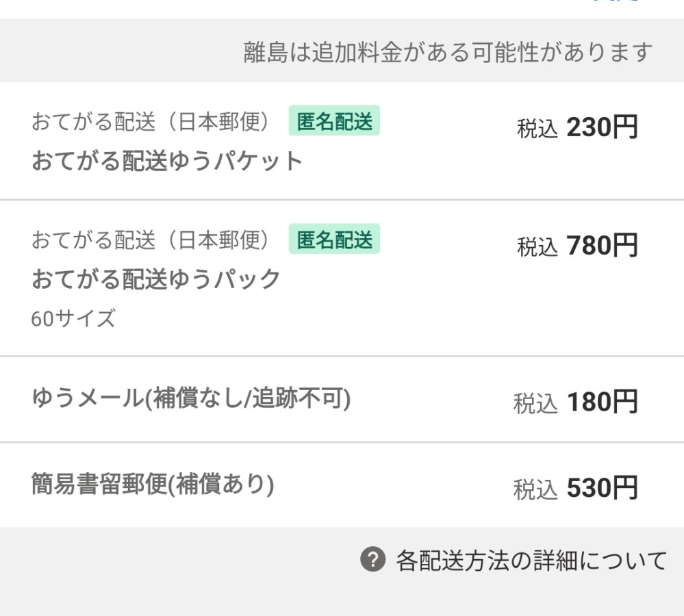Click first おてがる配送（日本郵便） carrier label
The width and height of the screenshot is (684, 616).
coord(151,121)
